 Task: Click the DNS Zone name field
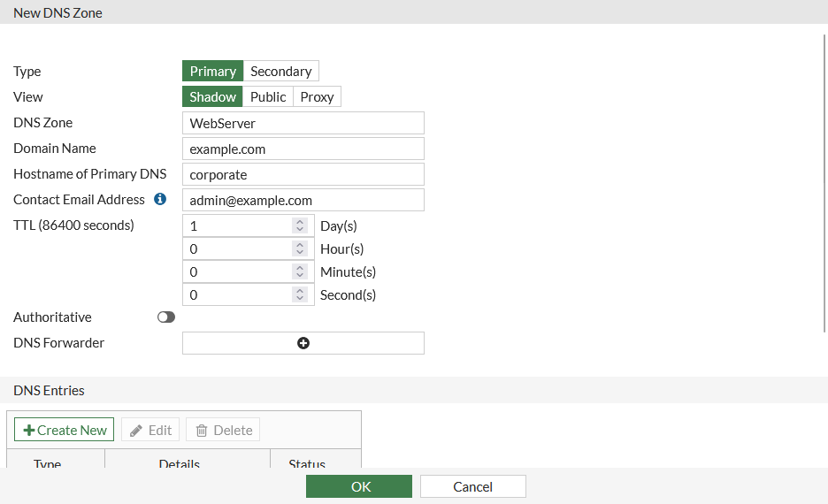303,123
